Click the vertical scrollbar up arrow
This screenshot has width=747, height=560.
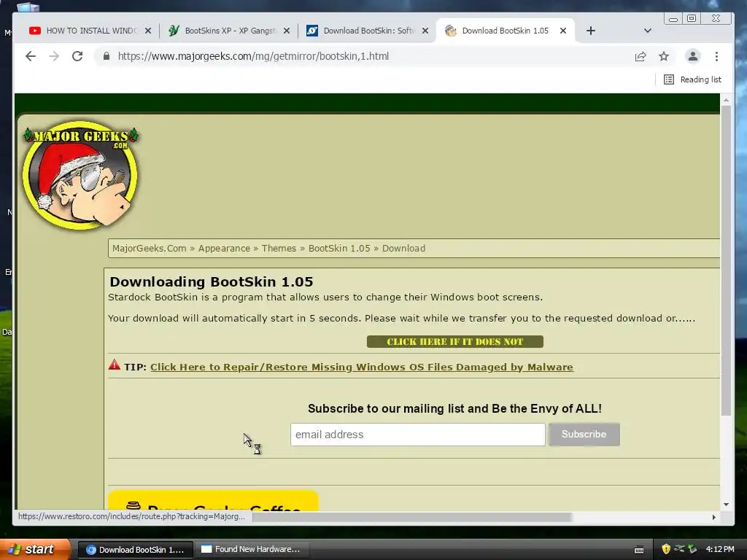(x=726, y=100)
